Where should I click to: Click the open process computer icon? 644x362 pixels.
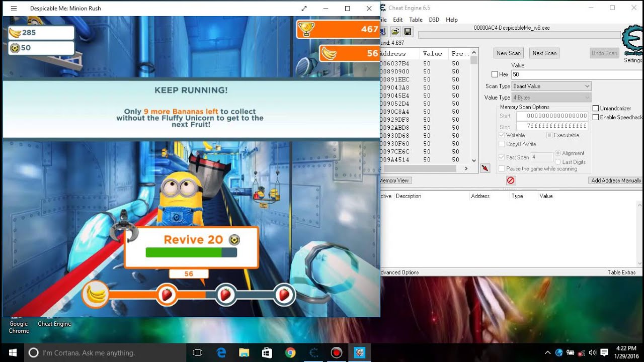pyautogui.click(x=383, y=32)
